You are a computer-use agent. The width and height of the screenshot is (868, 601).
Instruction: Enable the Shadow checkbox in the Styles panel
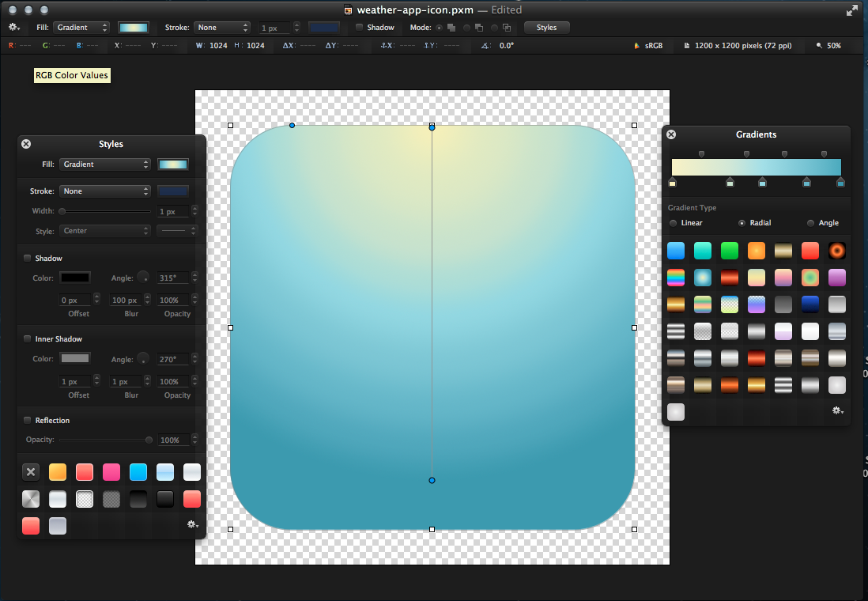(27, 258)
